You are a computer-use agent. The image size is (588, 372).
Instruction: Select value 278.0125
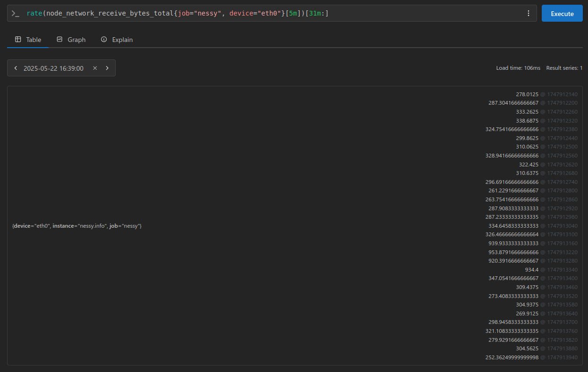(527, 94)
